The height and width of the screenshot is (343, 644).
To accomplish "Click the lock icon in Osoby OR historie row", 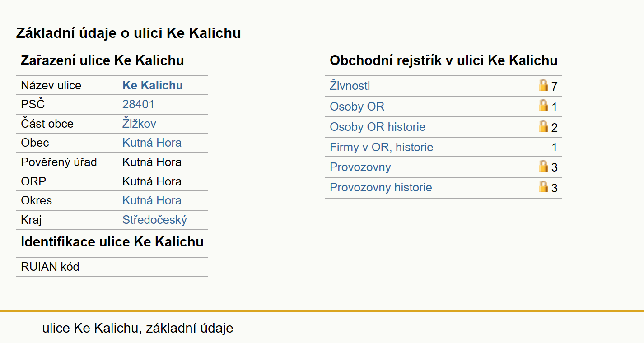I will 543,126.
